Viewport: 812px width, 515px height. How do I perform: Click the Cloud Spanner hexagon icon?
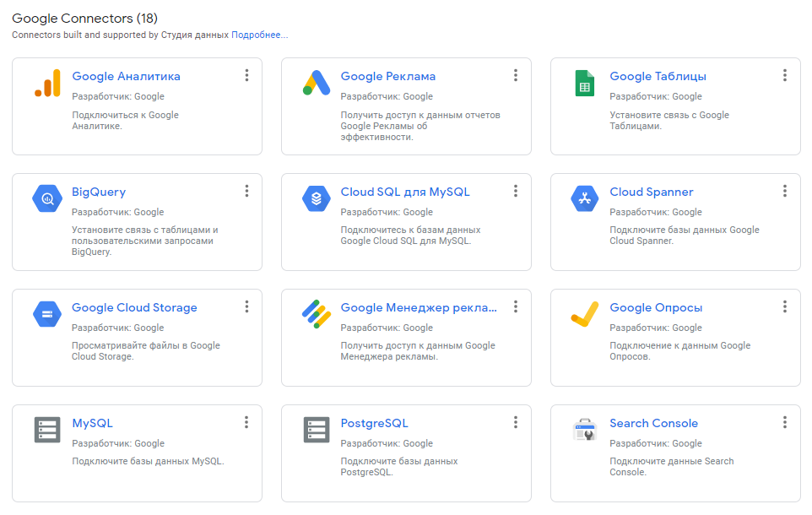coord(585,198)
